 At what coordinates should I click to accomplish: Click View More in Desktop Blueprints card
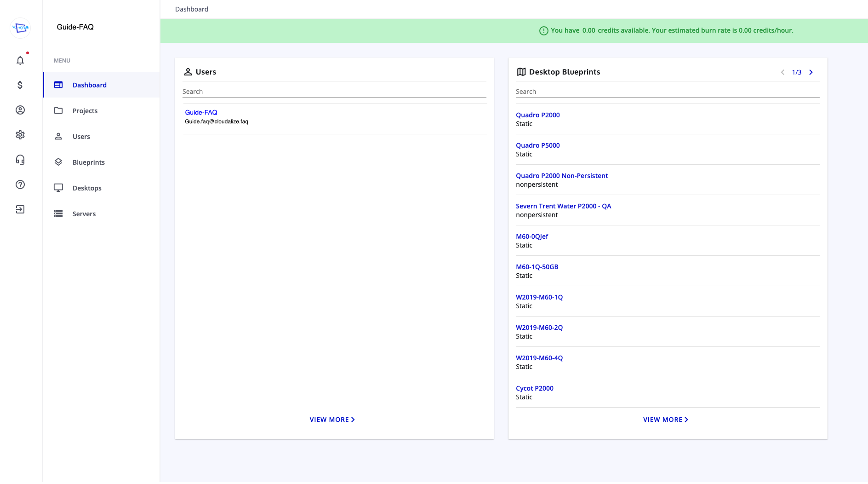(x=665, y=420)
